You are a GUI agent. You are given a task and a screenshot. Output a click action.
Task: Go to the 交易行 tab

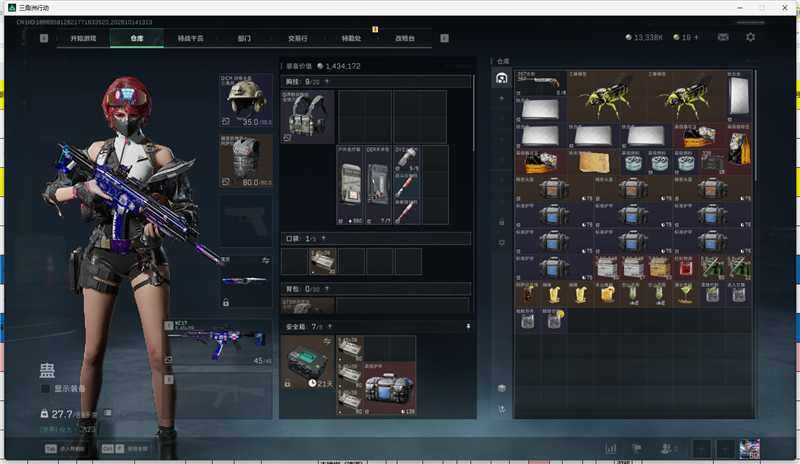(x=297, y=38)
